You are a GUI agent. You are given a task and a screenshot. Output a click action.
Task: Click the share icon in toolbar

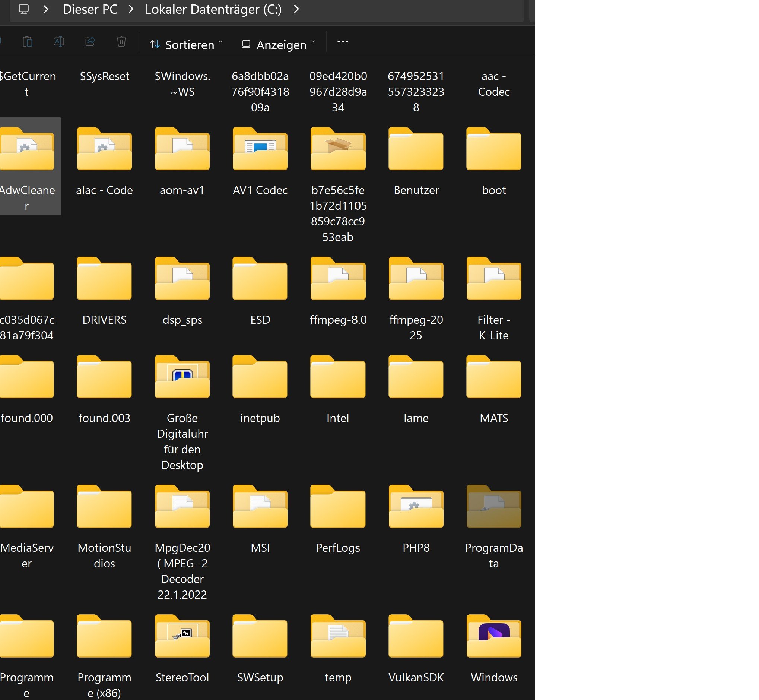point(90,41)
